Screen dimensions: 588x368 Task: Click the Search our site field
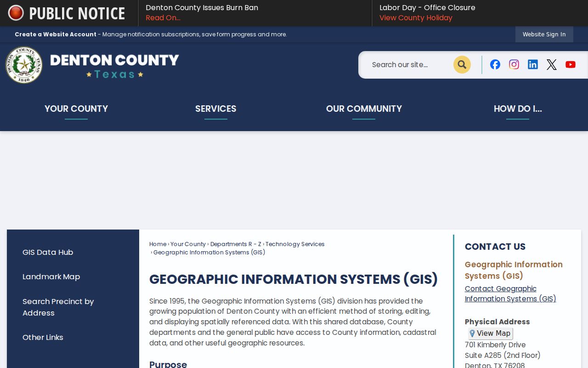[409, 64]
